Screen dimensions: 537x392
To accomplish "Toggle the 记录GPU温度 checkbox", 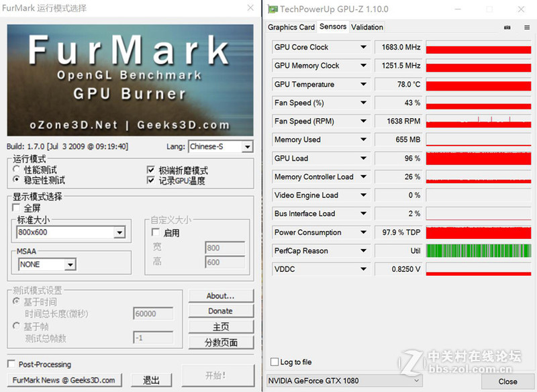I will [150, 180].
